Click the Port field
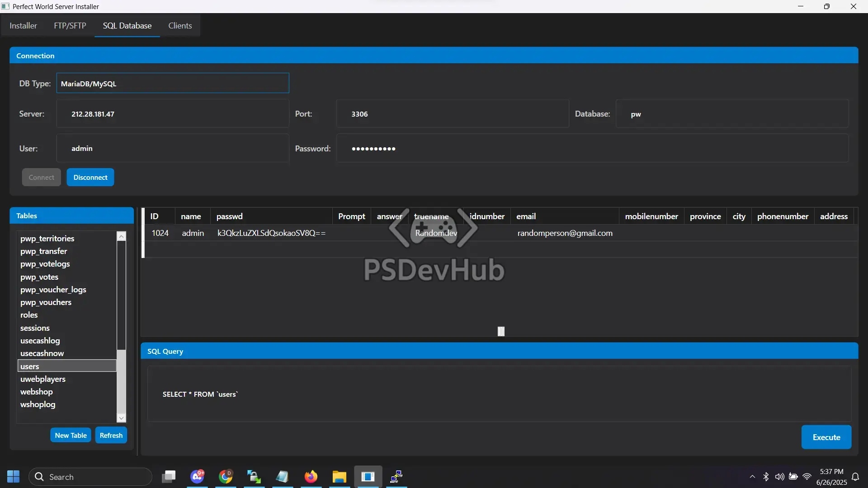Viewport: 868px width, 488px height. pyautogui.click(x=453, y=114)
